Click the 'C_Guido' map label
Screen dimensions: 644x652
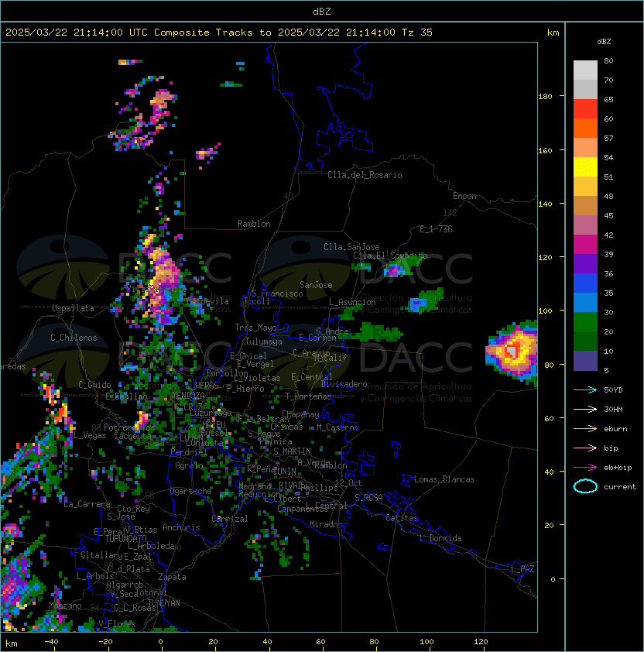click(94, 385)
